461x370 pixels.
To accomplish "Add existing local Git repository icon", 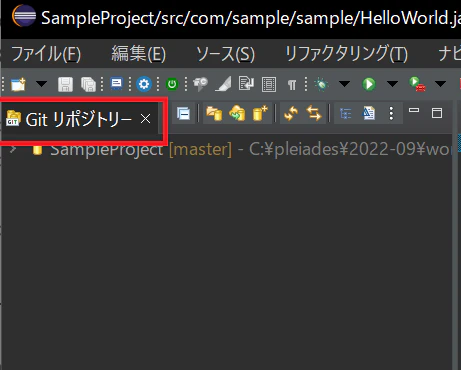I will (214, 113).
